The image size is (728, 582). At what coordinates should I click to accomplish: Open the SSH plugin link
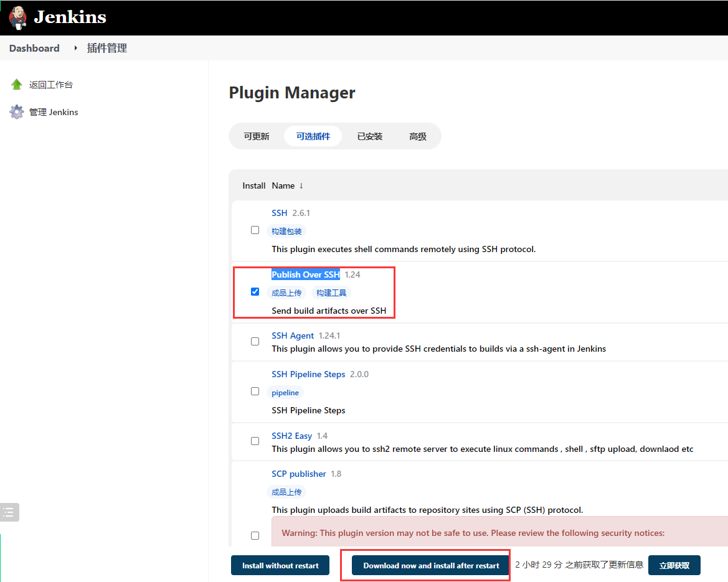pos(280,213)
